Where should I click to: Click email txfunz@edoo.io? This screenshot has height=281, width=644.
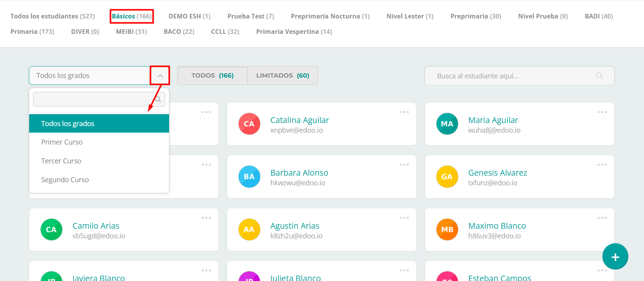(493, 183)
